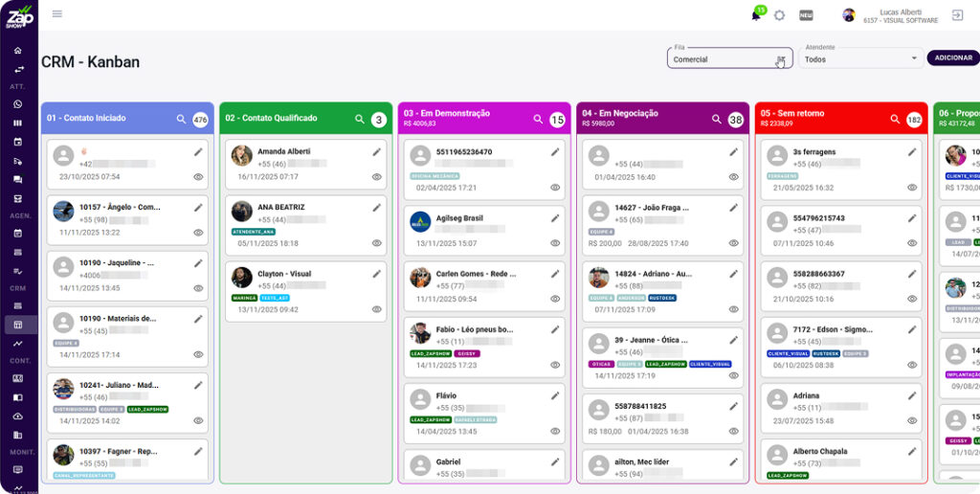Click the NEW badge icon in top bar
Viewport: 980px width, 494px height.
point(806,15)
